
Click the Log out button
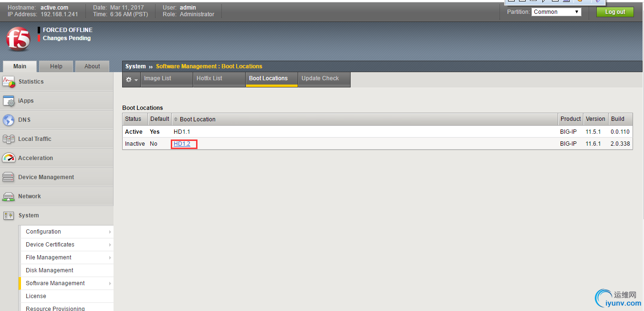pyautogui.click(x=615, y=12)
